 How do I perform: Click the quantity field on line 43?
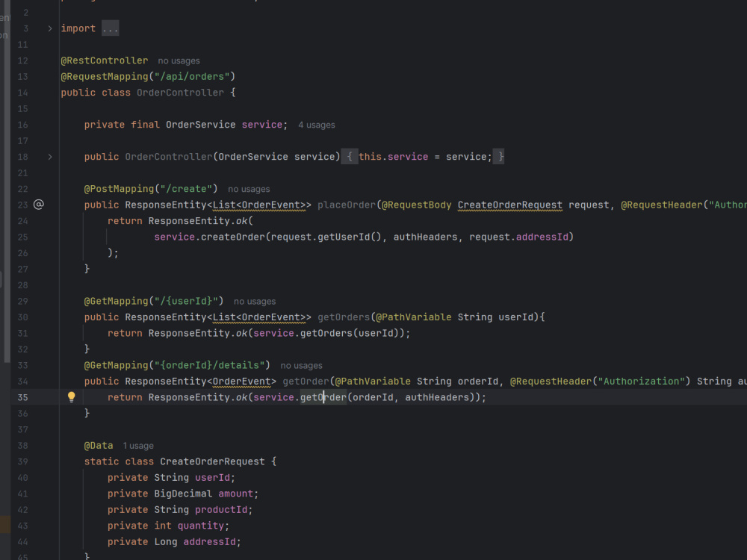pyautogui.click(x=200, y=526)
